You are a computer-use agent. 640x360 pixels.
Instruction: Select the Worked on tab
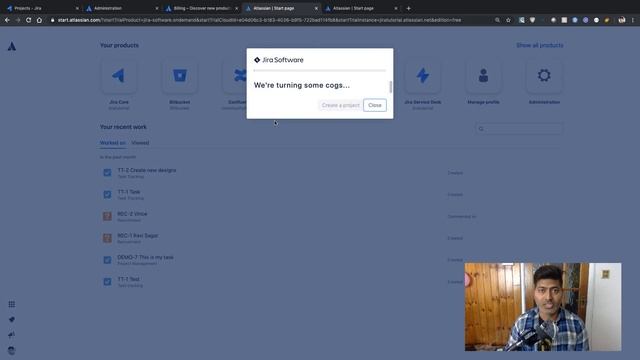click(113, 143)
